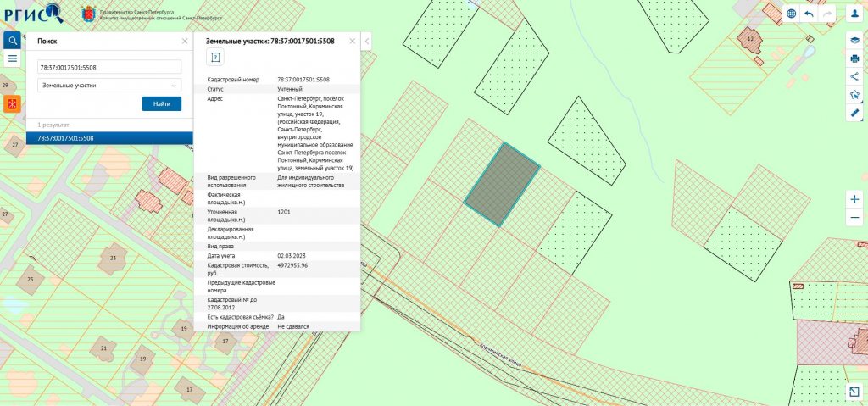Screen dimensions: 868x406
Task: Zoom out with the minus button
Action: pyautogui.click(x=854, y=217)
